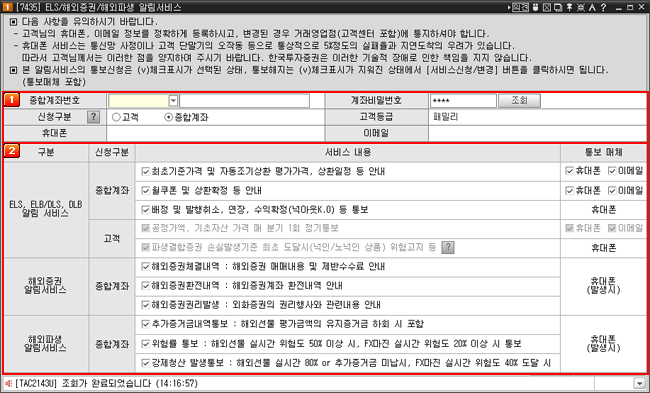Click the small play arrow expander in title bar
The width and height of the screenshot is (650, 393).
click(x=509, y=7)
